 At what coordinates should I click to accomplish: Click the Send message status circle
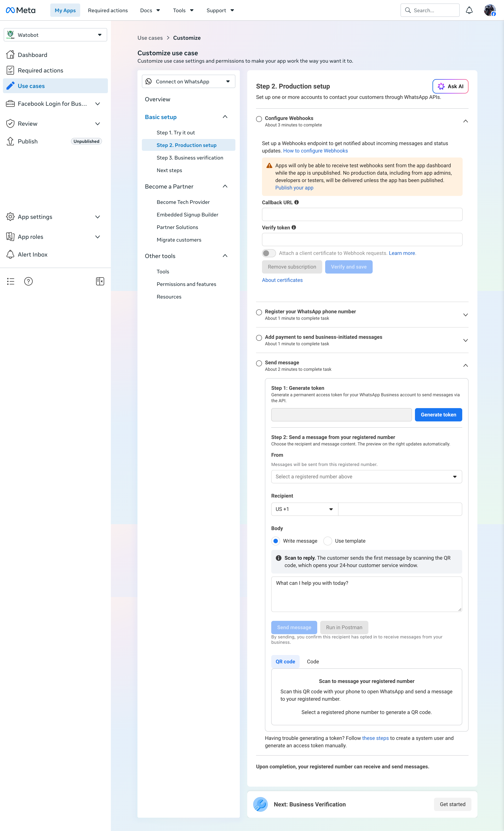259,363
